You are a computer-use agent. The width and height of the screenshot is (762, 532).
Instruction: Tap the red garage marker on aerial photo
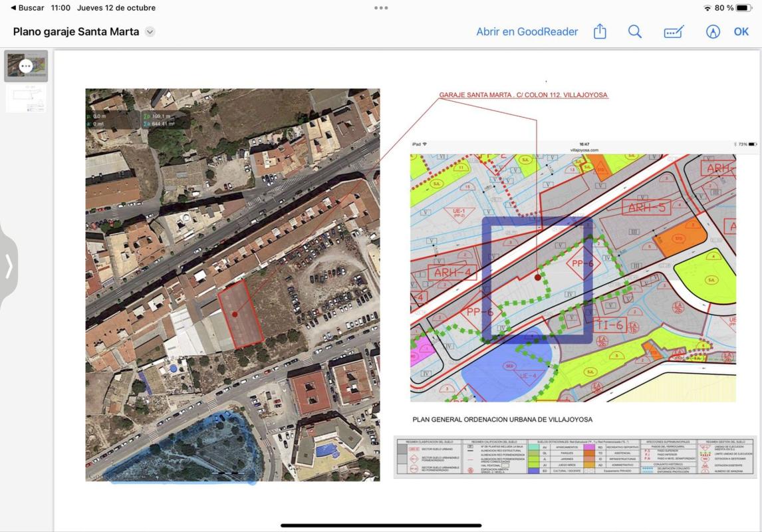235,315
